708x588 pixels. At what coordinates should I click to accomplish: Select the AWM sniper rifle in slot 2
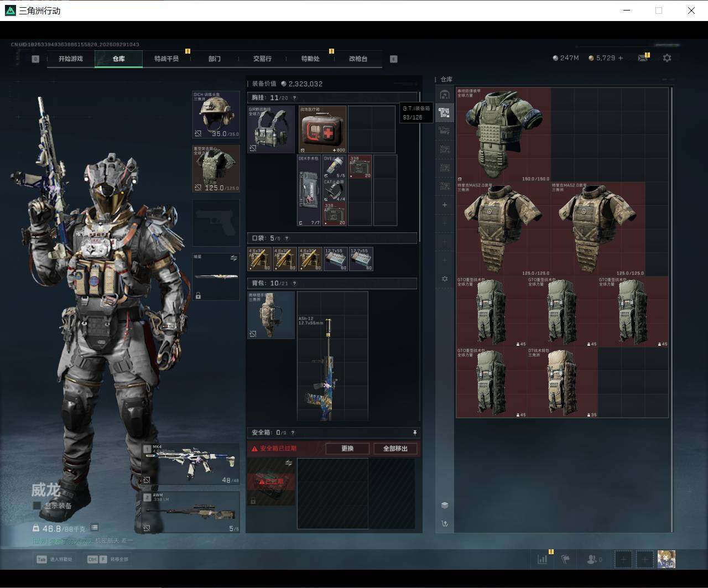[x=191, y=512]
